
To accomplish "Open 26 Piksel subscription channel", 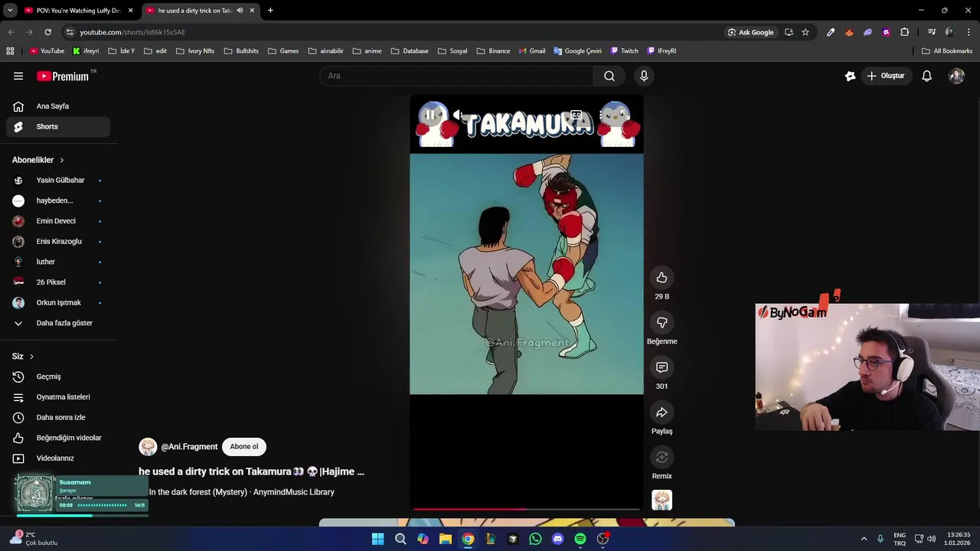I will pyautogui.click(x=58, y=282).
